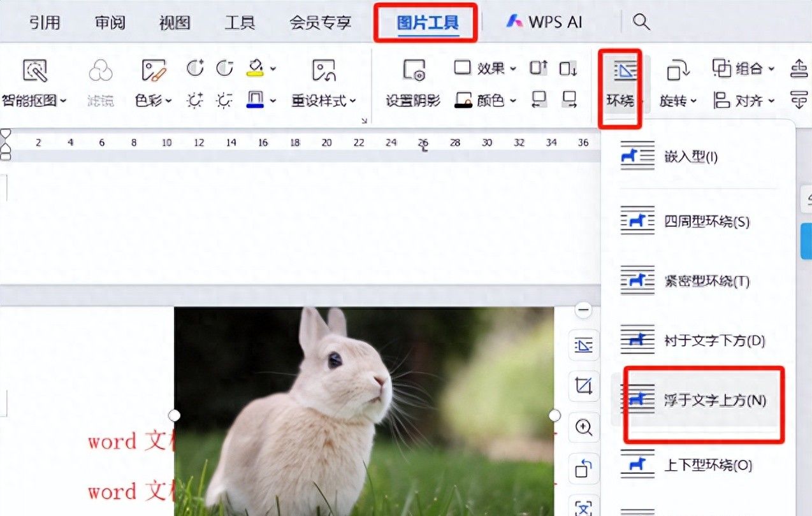Click the 设置阴影 shadow settings icon

tap(413, 71)
